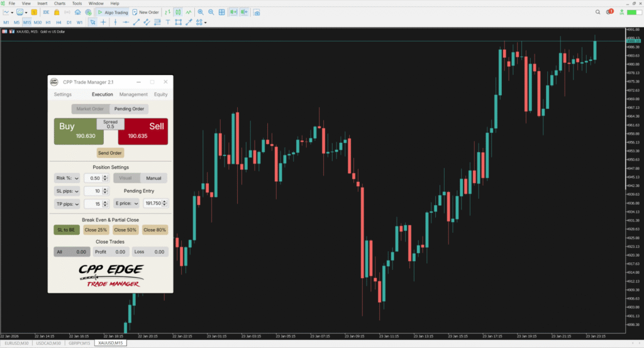Click the New Order toolbar button
The width and height of the screenshot is (644, 348).
tap(146, 13)
